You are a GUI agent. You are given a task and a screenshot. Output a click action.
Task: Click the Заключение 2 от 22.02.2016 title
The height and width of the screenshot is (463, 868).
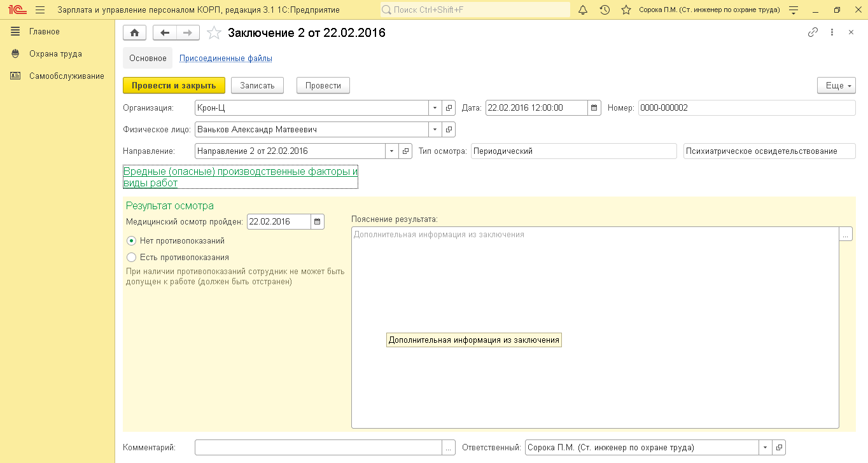(x=307, y=33)
